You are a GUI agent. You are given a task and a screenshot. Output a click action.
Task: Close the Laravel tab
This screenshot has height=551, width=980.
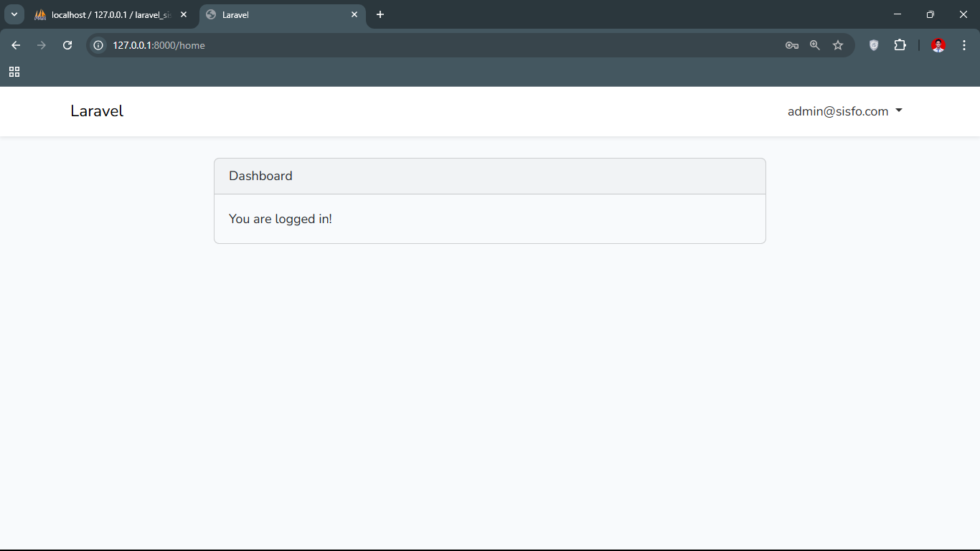click(x=354, y=14)
